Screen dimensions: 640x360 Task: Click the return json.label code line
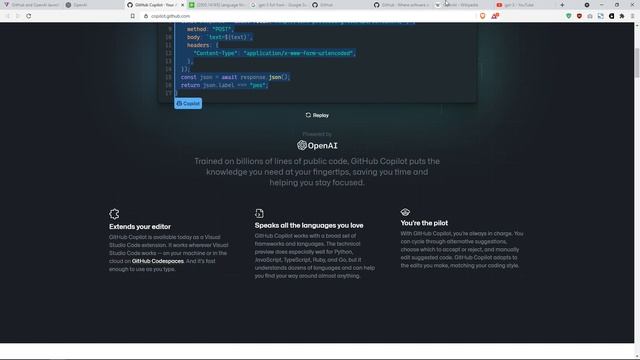click(224, 85)
